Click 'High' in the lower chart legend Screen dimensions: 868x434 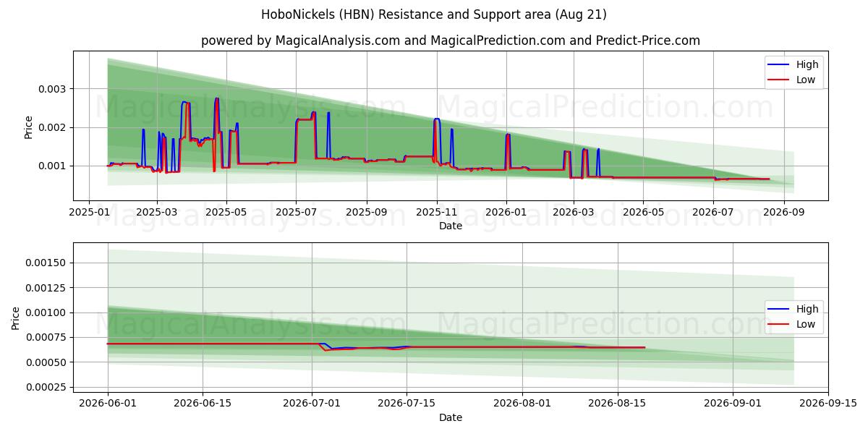[807, 309]
